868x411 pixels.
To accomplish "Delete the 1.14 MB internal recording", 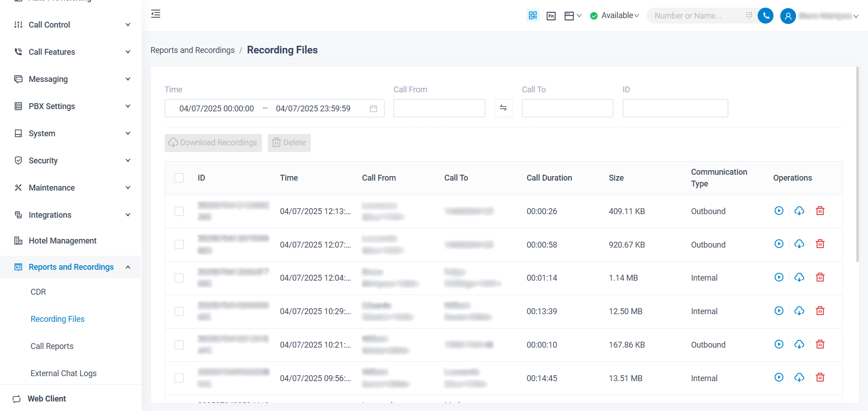I will [820, 277].
